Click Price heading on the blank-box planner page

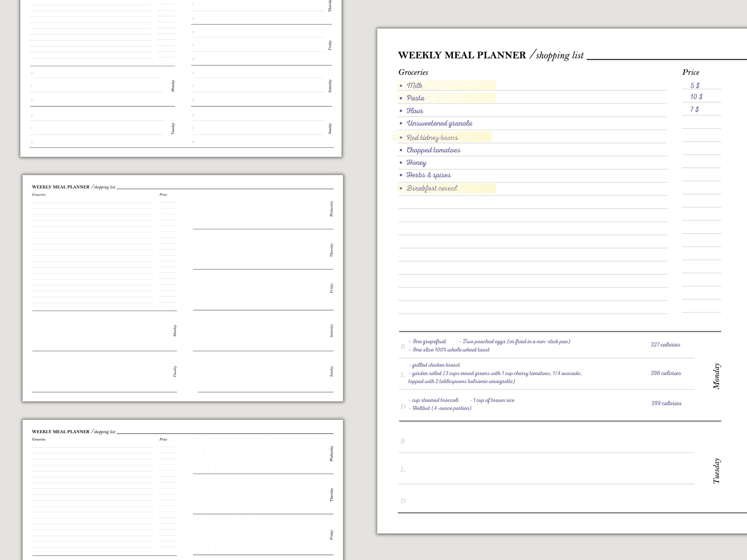164,194
